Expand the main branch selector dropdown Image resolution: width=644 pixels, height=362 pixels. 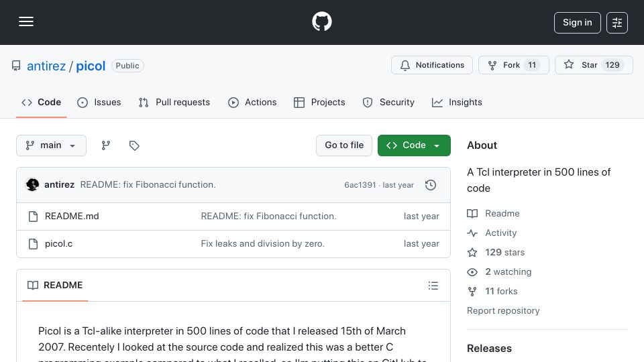pos(52,145)
